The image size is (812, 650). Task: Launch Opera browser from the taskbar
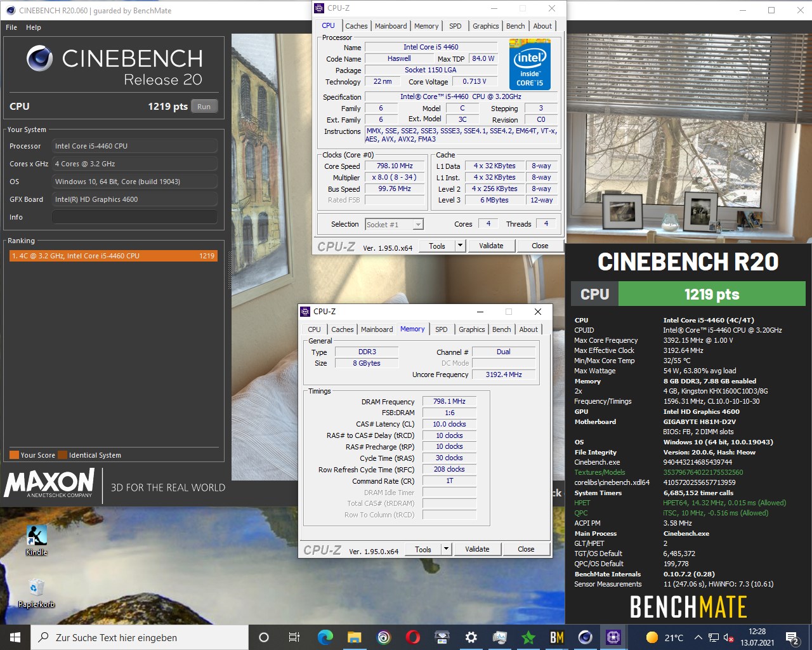tap(412, 637)
